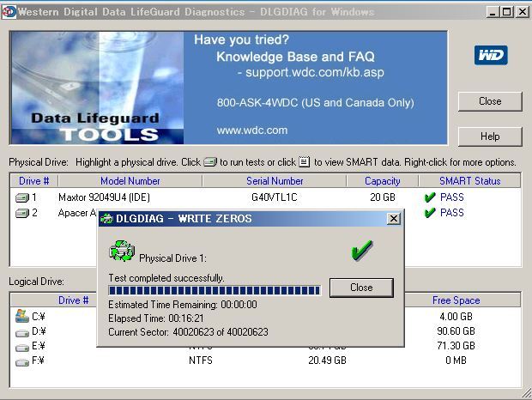
Task: Click the NTFS file system cell for F:
Action: pyautogui.click(x=201, y=361)
